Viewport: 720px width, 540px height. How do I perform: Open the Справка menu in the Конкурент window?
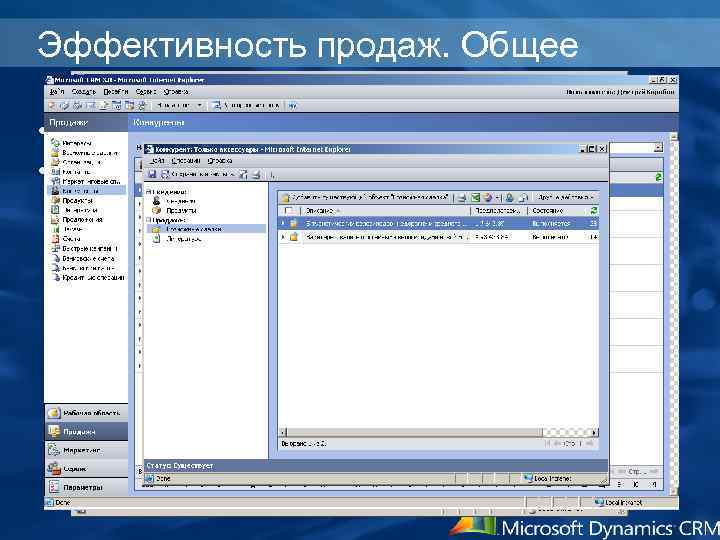tap(219, 161)
